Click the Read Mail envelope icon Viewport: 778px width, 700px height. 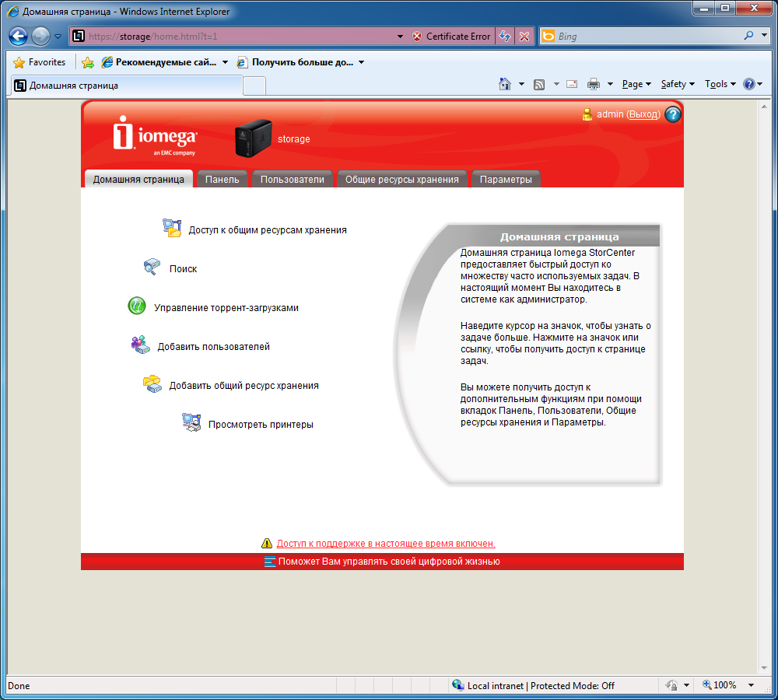coord(572,84)
